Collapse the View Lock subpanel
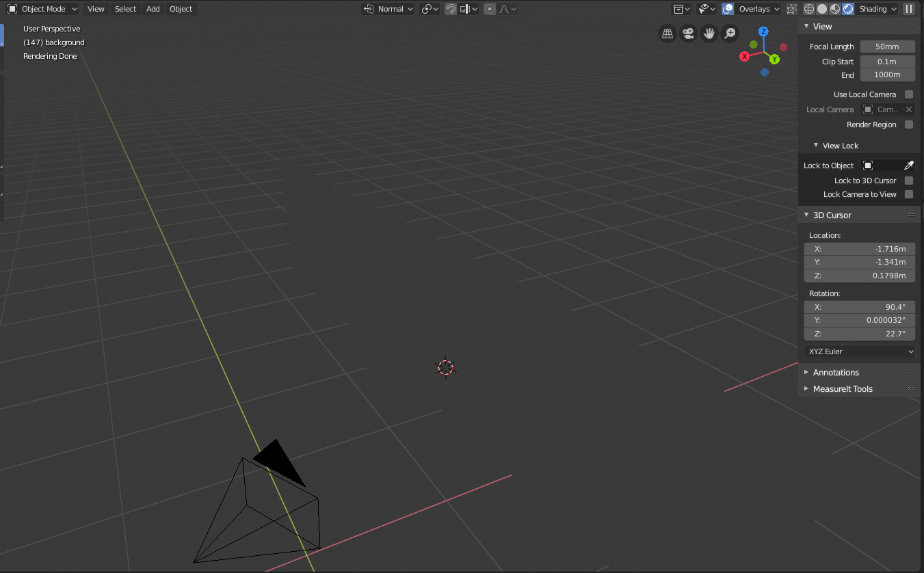This screenshot has height=573, width=924. click(x=816, y=145)
